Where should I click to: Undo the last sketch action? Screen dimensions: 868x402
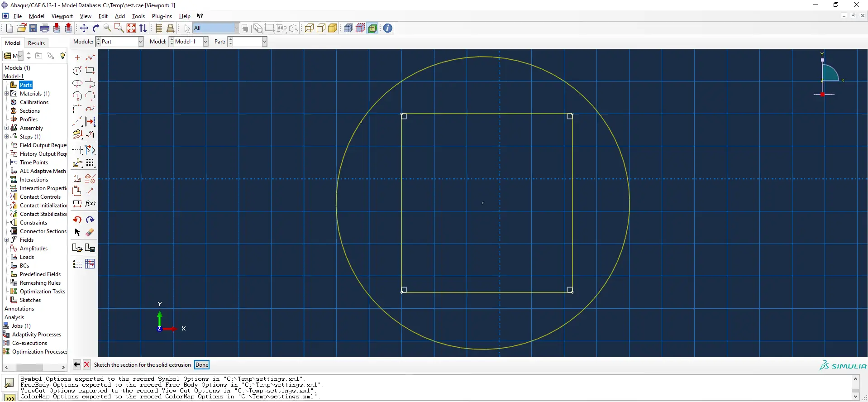point(77,220)
